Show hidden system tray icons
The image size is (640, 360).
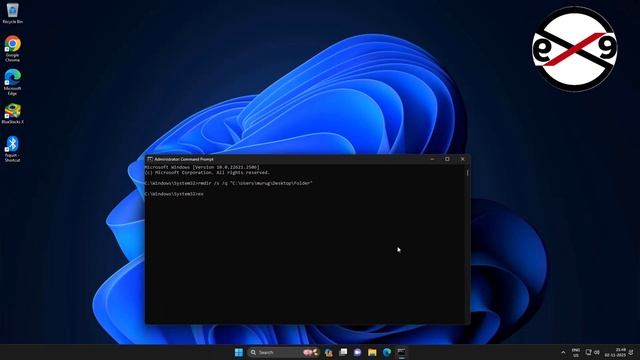pos(563,352)
